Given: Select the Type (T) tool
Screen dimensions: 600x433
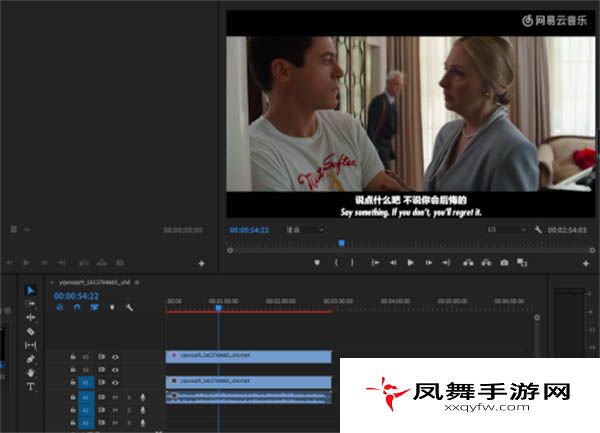Looking at the screenshot, I should click(x=31, y=386).
